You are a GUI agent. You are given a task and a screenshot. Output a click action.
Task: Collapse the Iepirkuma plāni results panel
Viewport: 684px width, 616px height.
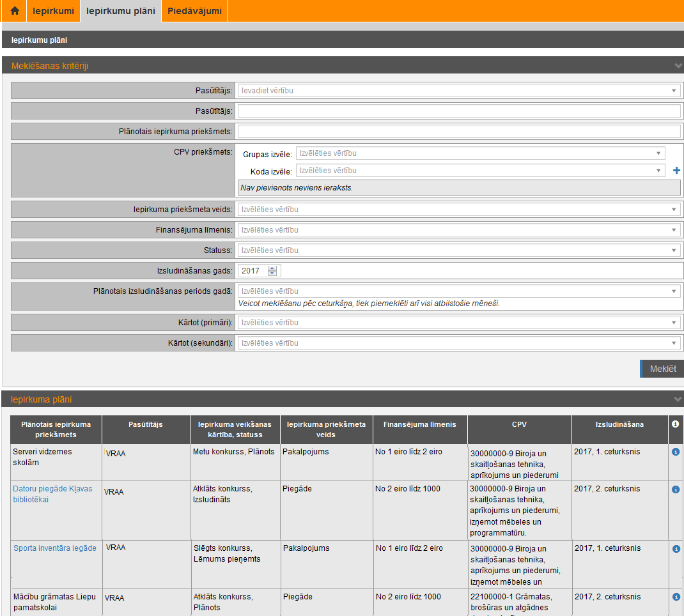click(x=678, y=399)
